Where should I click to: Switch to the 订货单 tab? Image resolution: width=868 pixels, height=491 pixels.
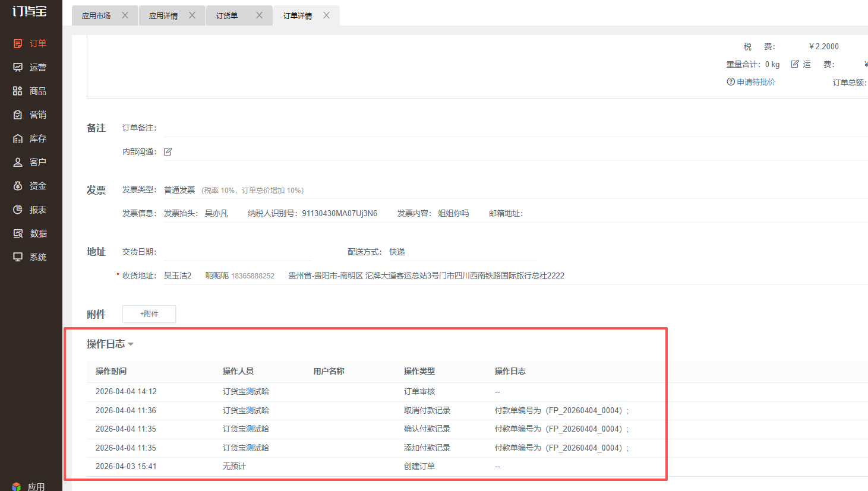click(227, 16)
